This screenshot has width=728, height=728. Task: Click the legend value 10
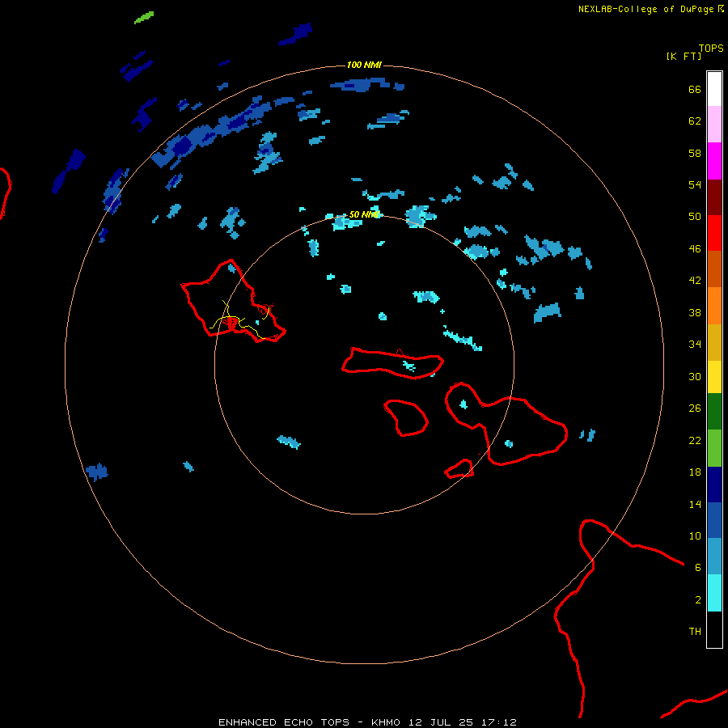pos(695,536)
